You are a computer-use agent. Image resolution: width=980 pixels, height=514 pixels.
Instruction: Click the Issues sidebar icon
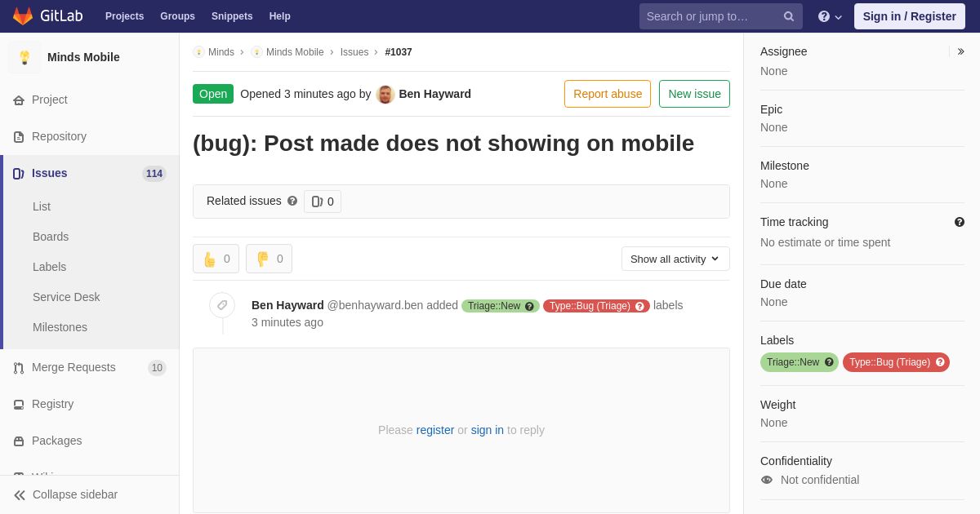pos(19,174)
